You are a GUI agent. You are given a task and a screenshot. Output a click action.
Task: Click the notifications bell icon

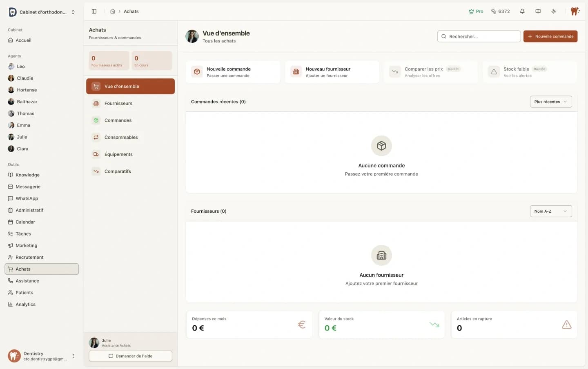[x=522, y=11]
